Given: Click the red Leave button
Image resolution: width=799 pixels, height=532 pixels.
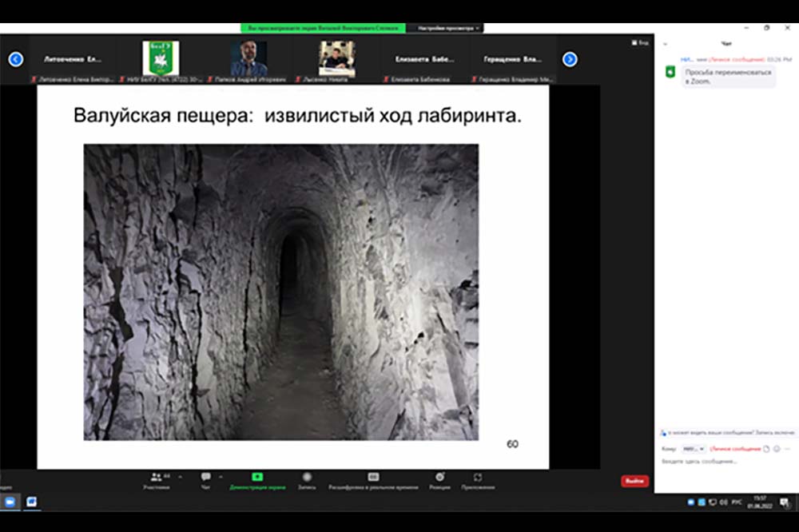Looking at the screenshot, I should click(634, 481).
